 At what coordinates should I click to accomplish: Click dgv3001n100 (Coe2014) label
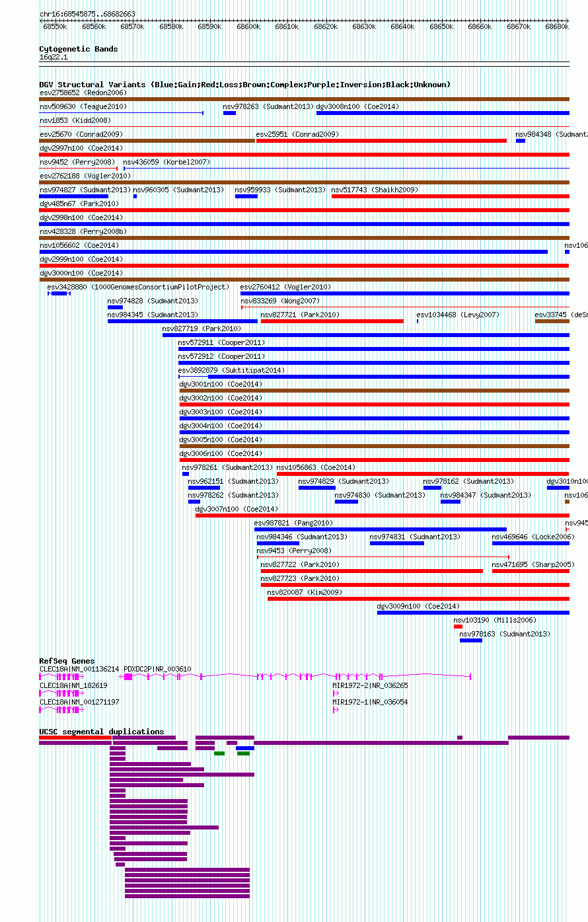tap(221, 384)
